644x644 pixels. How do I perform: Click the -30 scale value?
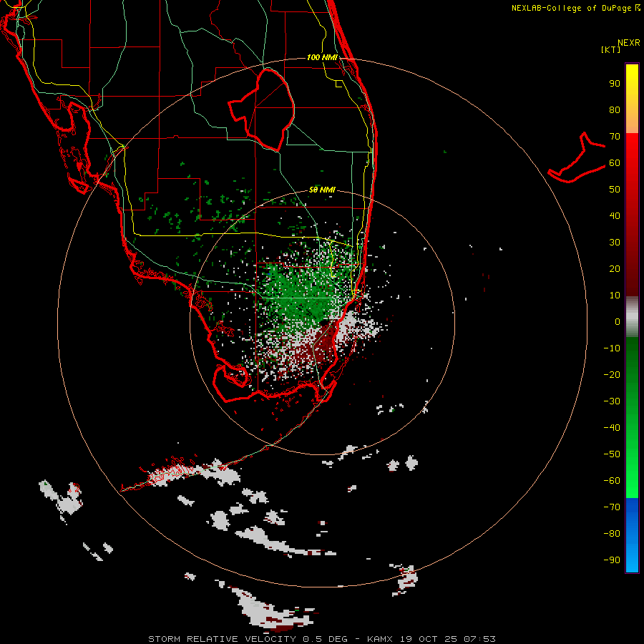(612, 401)
